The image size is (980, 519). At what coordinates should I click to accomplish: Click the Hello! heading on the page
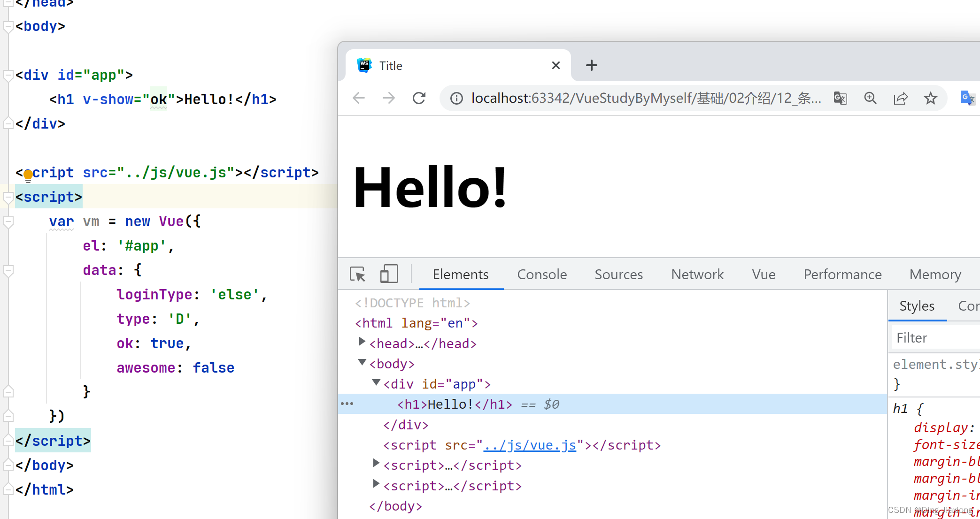click(430, 188)
